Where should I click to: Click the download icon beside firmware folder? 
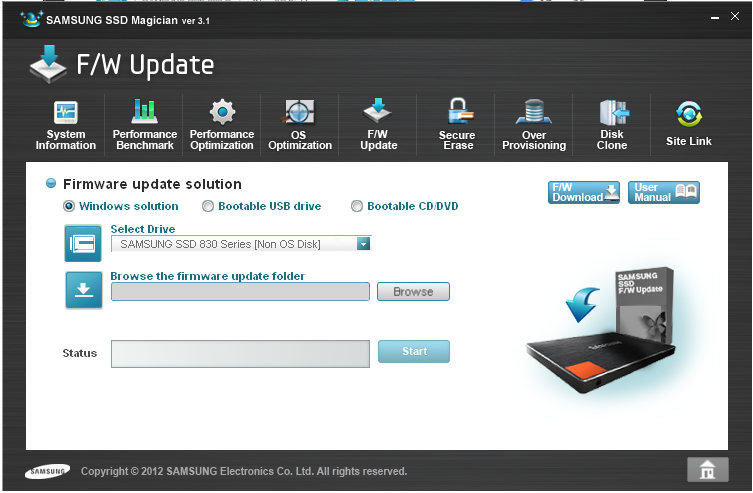[84, 290]
